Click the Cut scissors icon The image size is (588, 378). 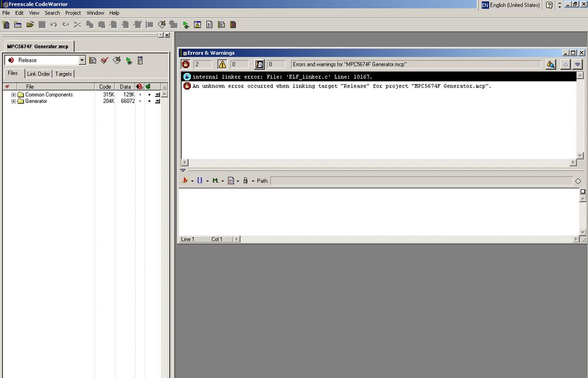pyautogui.click(x=78, y=25)
